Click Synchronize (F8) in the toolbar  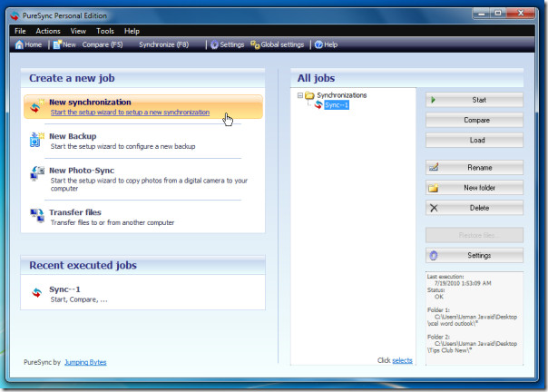[x=163, y=44]
